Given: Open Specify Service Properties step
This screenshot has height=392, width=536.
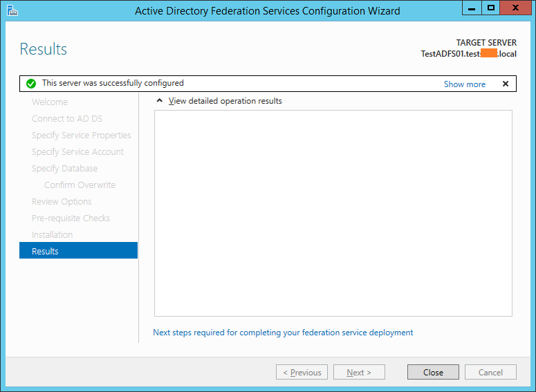Looking at the screenshot, I should [x=81, y=136].
